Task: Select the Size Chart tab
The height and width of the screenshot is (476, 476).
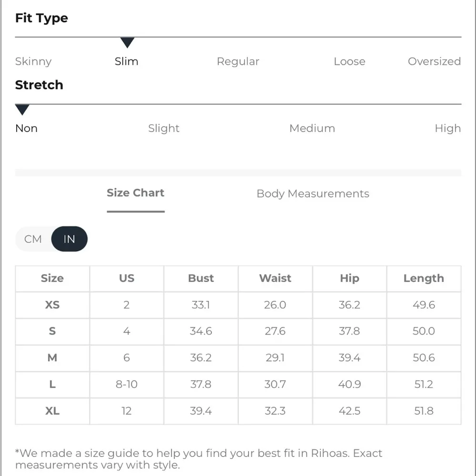Action: [136, 193]
